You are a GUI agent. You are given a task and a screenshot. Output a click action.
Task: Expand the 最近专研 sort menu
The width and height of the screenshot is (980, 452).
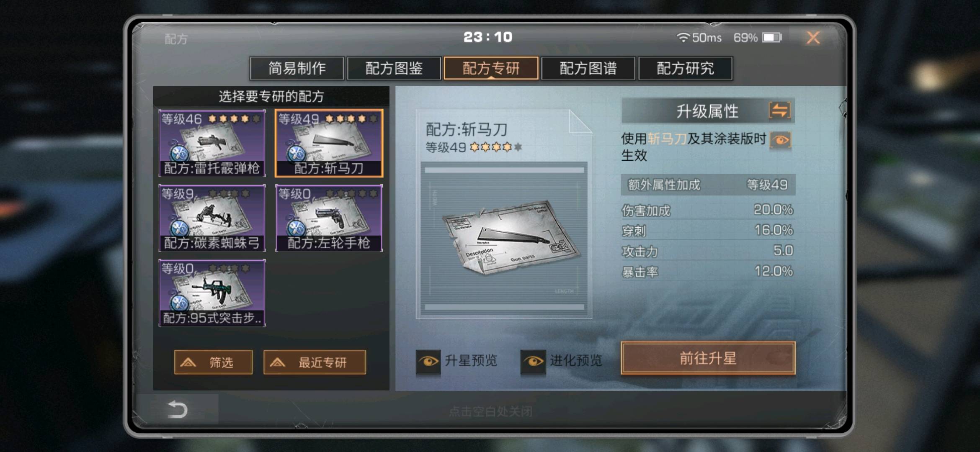[315, 362]
